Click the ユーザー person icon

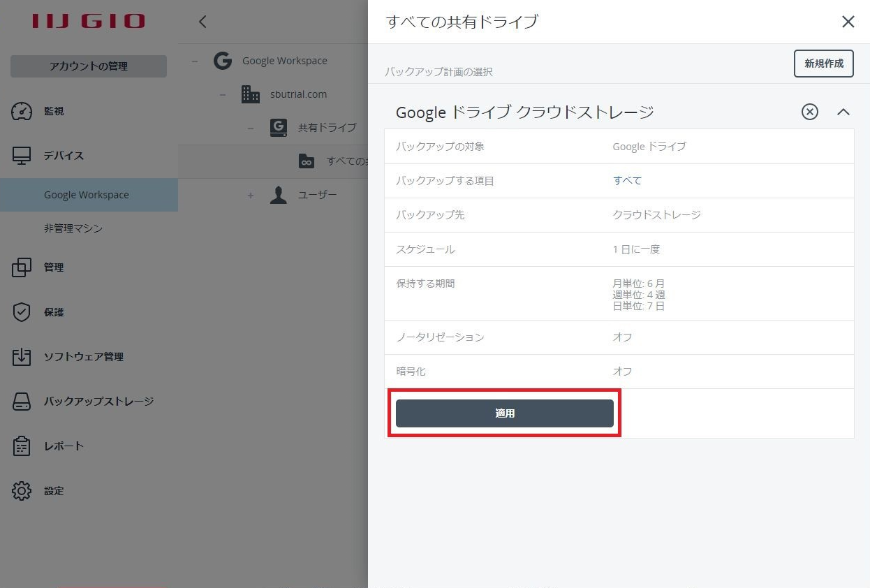(279, 195)
